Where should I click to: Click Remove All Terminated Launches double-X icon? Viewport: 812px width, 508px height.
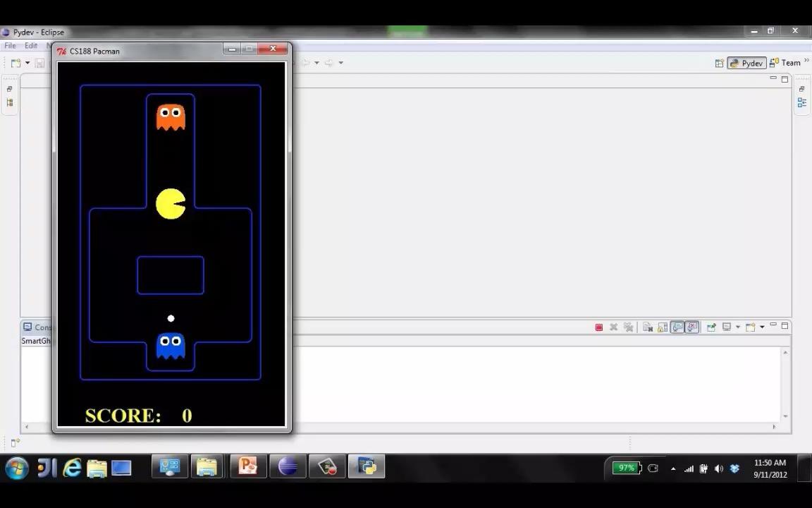tap(628, 327)
